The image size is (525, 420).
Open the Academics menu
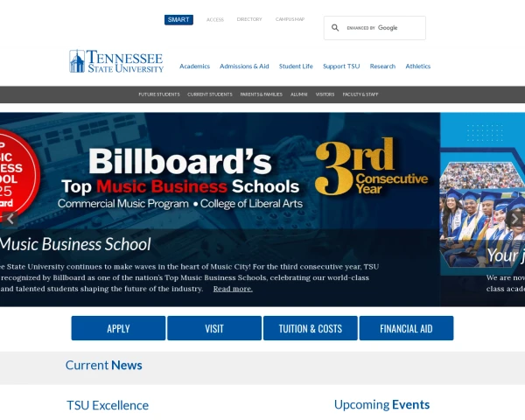tap(194, 66)
